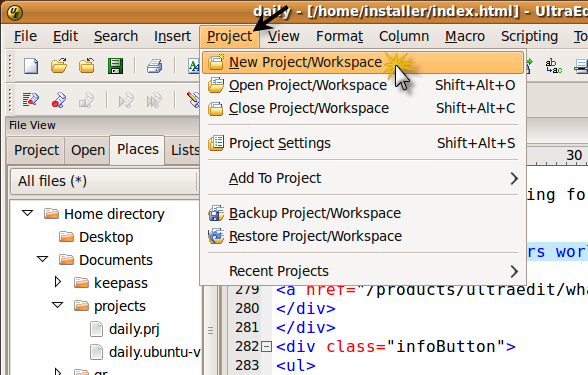The image size is (588, 375).
Task: Click line number 281 in the editor gutter
Action: pyautogui.click(x=247, y=327)
